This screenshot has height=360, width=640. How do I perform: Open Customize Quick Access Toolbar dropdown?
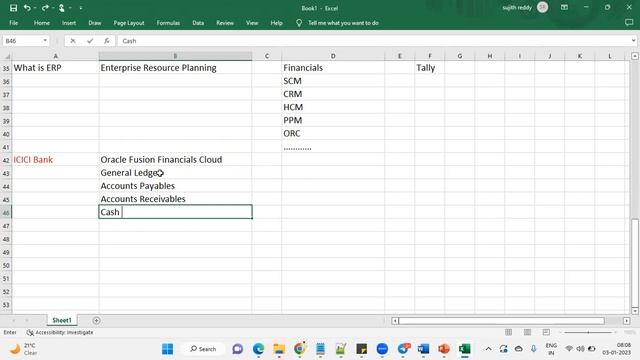pos(81,8)
